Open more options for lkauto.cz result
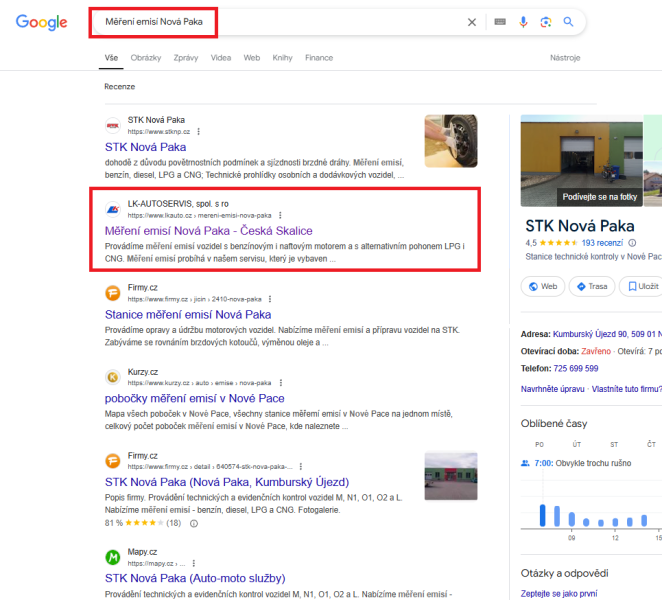The height and width of the screenshot is (600, 662). 280,215
